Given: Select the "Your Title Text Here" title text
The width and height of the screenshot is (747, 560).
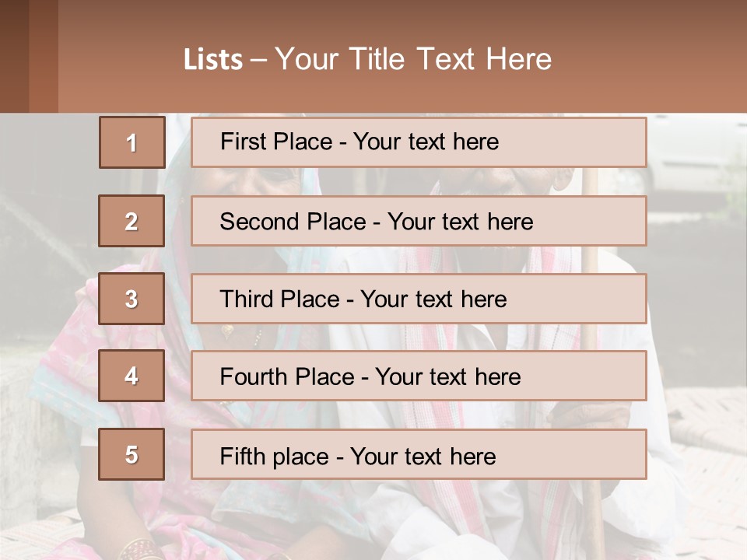Looking at the screenshot, I should [413, 59].
